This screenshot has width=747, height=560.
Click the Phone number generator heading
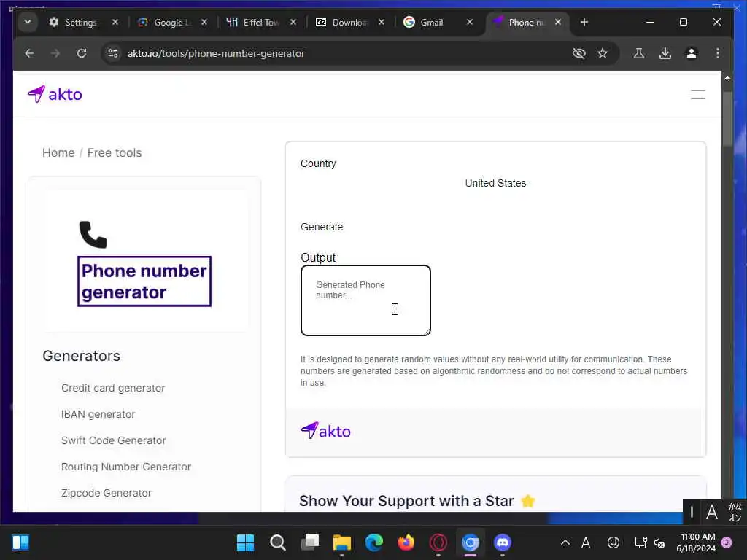144,281
